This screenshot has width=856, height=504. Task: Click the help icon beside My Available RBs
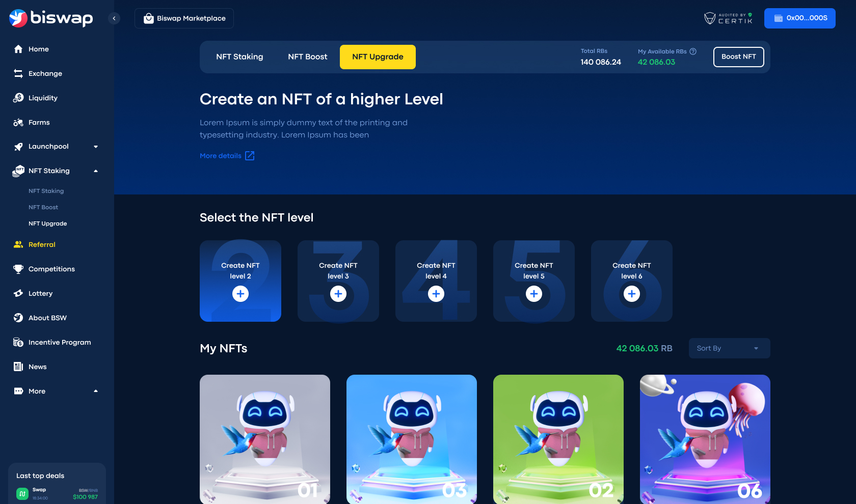click(x=693, y=51)
